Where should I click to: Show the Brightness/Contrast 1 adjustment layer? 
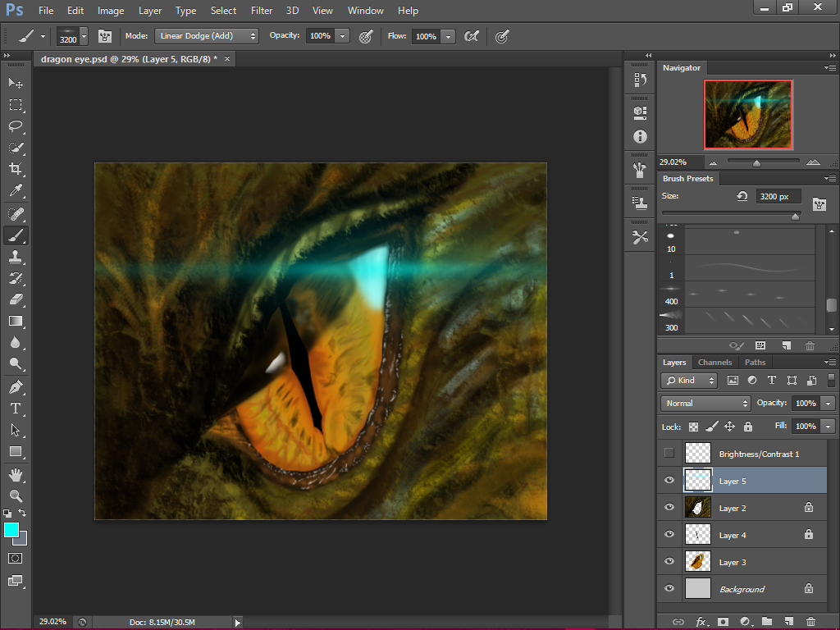[x=669, y=452]
